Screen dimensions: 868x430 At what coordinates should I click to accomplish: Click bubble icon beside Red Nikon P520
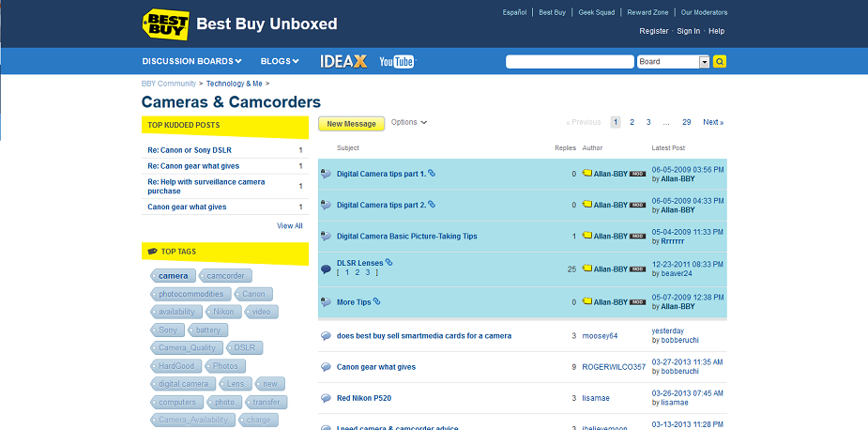[326, 398]
